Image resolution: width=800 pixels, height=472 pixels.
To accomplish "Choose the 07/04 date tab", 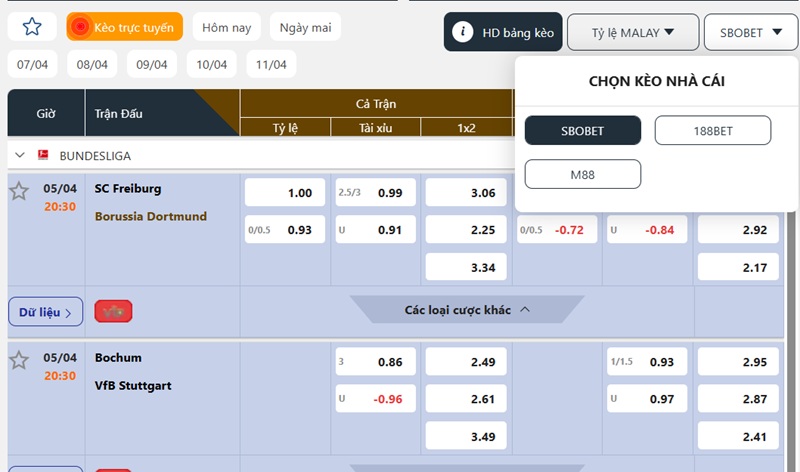I will (32, 64).
